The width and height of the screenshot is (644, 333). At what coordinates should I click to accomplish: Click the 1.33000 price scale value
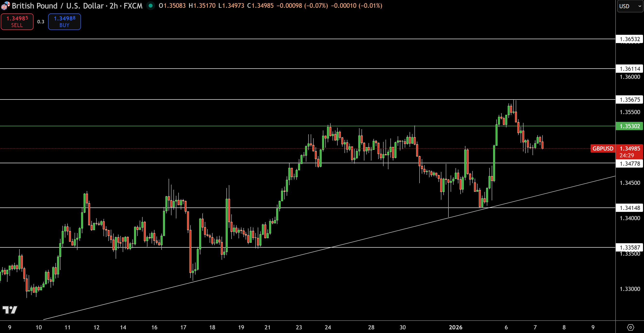pyautogui.click(x=629, y=289)
